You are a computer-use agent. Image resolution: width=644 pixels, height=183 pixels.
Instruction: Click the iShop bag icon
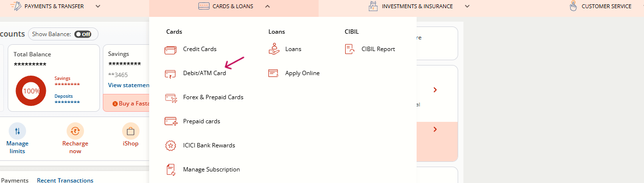coord(130,131)
